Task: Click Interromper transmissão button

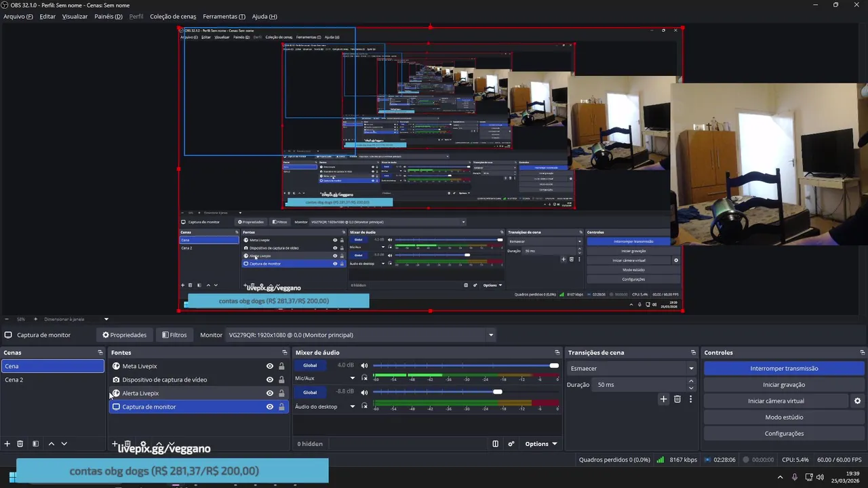Action: point(784,369)
